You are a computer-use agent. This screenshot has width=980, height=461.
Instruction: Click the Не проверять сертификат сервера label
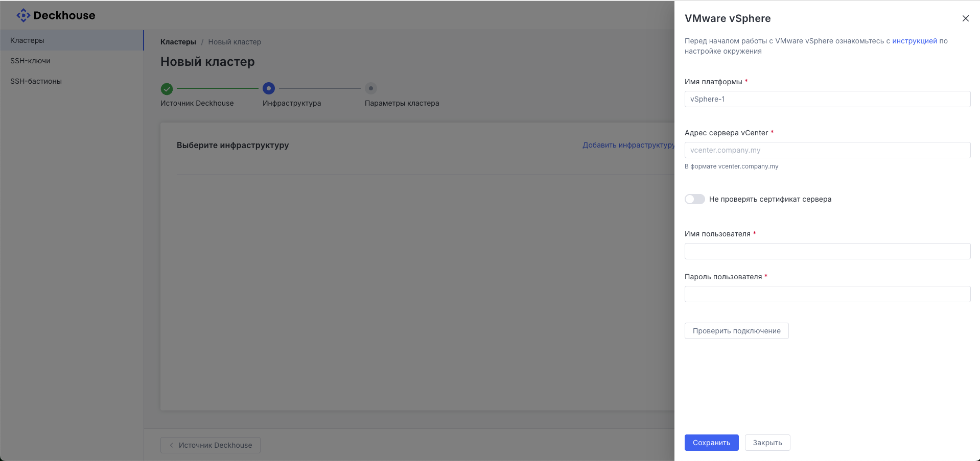click(770, 199)
